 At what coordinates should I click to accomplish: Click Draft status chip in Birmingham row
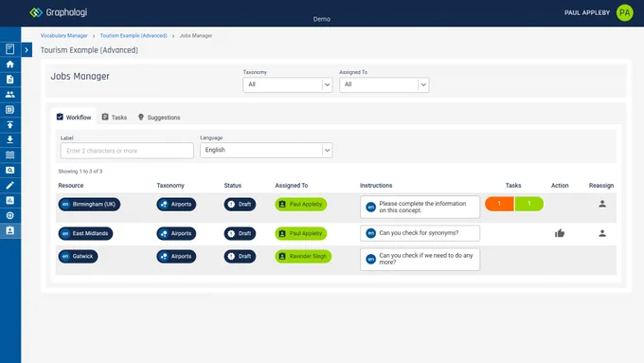240,205
